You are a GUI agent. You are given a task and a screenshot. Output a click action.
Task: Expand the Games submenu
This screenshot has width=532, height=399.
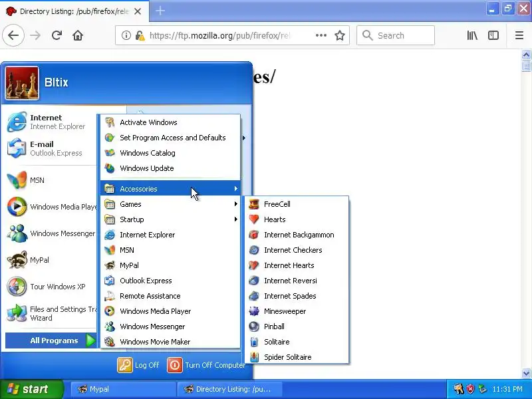coord(170,204)
